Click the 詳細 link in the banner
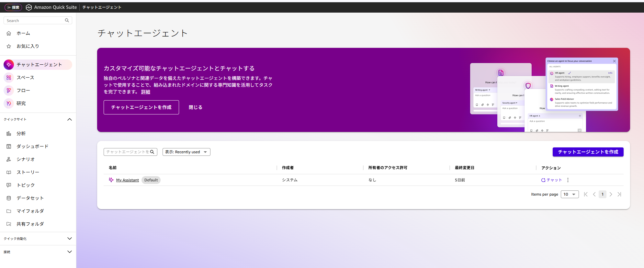Screen dimensions: 644x268 tap(146, 92)
